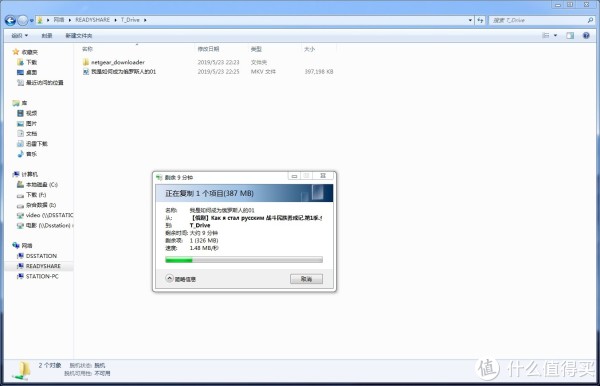Expand the arrow after READYSHARE breadcrumb

pyautogui.click(x=115, y=20)
